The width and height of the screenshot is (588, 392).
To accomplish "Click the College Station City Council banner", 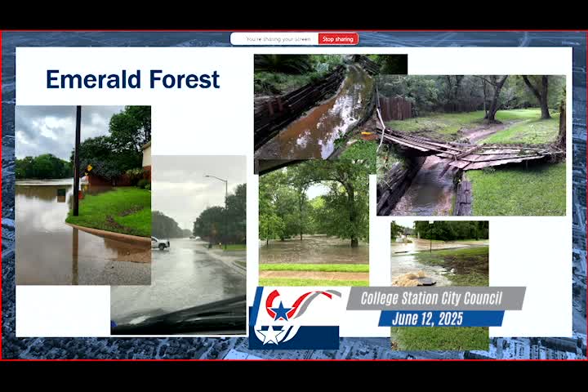I will click(x=436, y=299).
